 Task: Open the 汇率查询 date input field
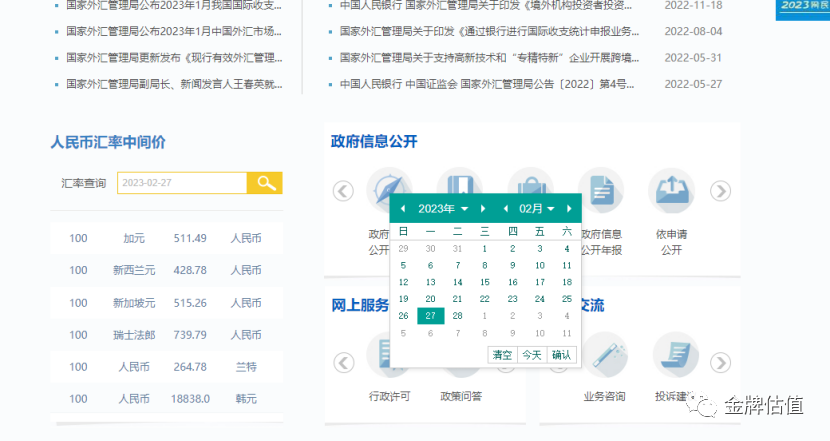pyautogui.click(x=182, y=183)
